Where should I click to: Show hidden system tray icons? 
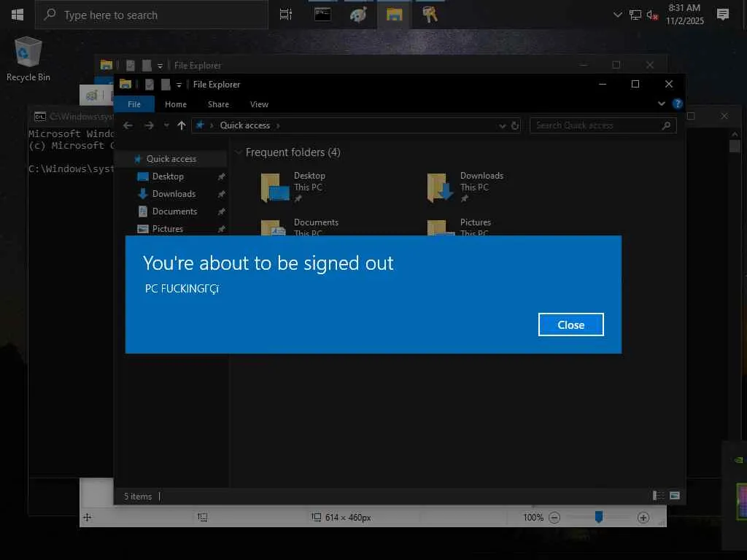click(x=617, y=15)
